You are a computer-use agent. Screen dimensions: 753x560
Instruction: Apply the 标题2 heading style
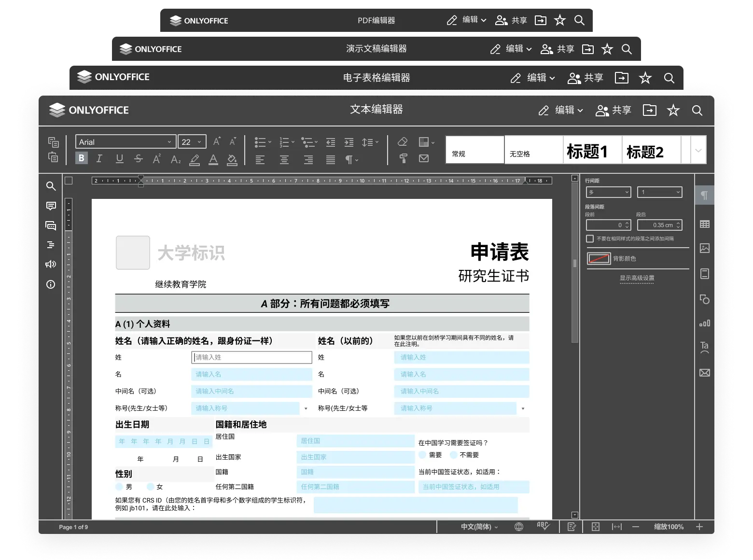click(652, 150)
